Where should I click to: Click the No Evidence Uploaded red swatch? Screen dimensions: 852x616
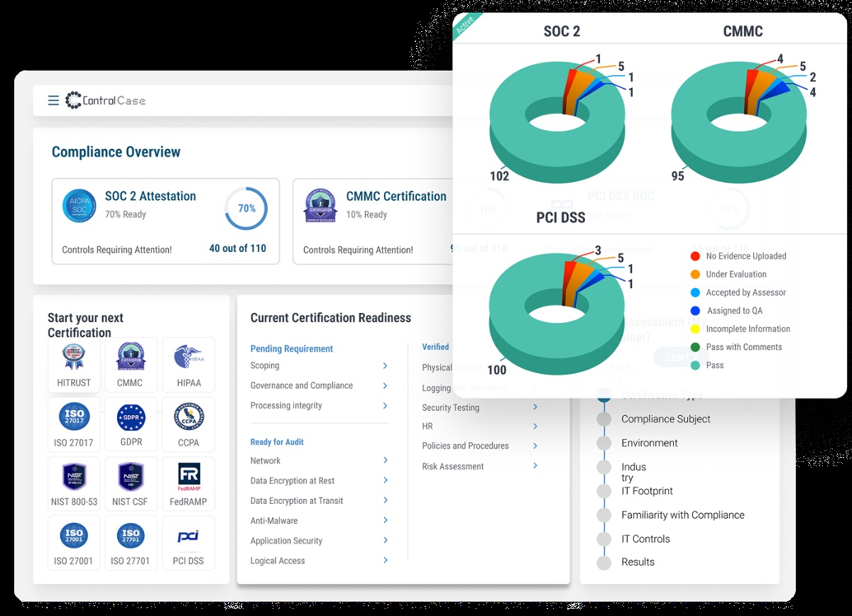pos(695,256)
